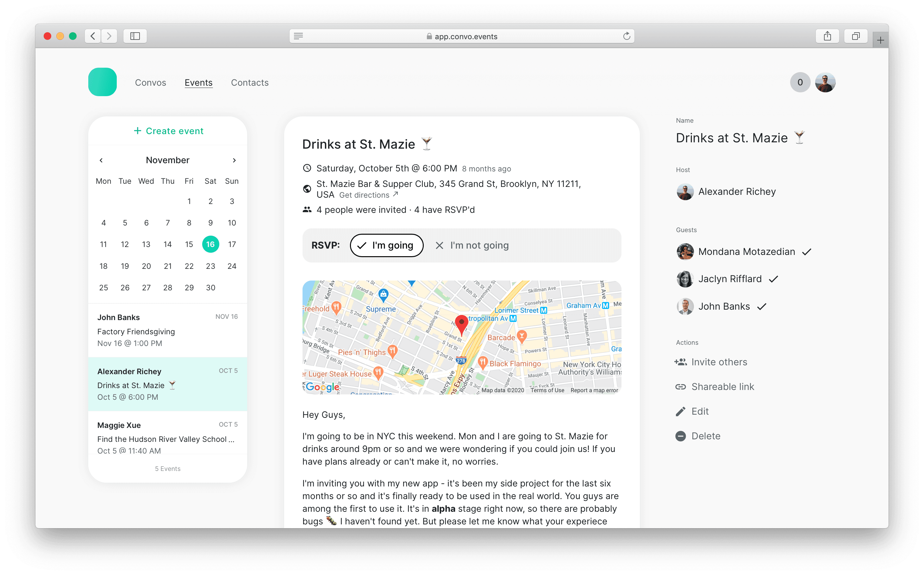Image resolution: width=924 pixels, height=575 pixels.
Task: Open the Convos tab
Action: coord(150,83)
